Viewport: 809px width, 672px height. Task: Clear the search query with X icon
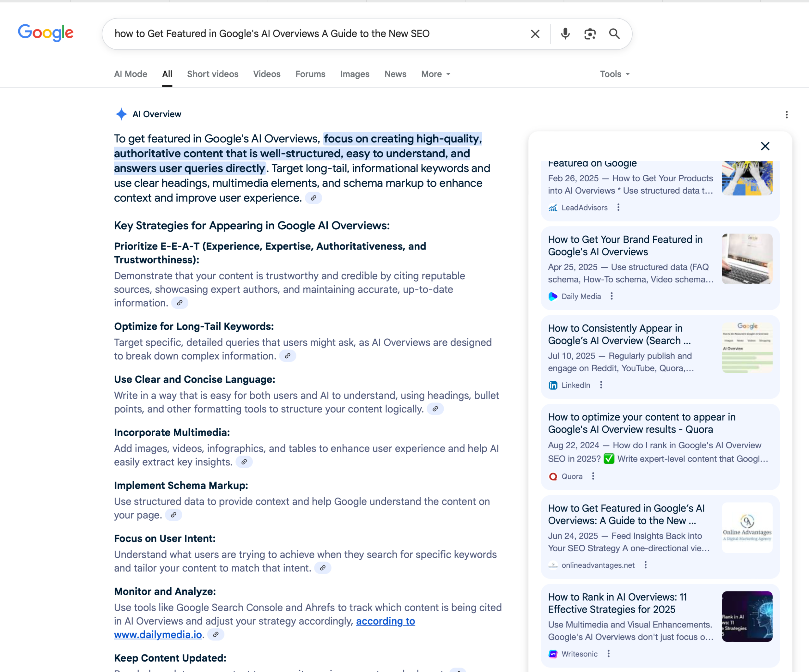pyautogui.click(x=535, y=34)
